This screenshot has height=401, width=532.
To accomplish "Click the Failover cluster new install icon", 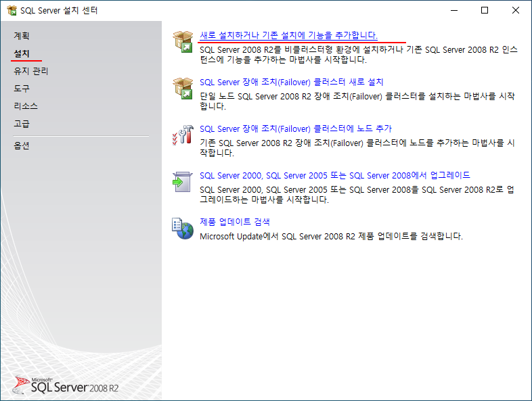I will pos(183,88).
